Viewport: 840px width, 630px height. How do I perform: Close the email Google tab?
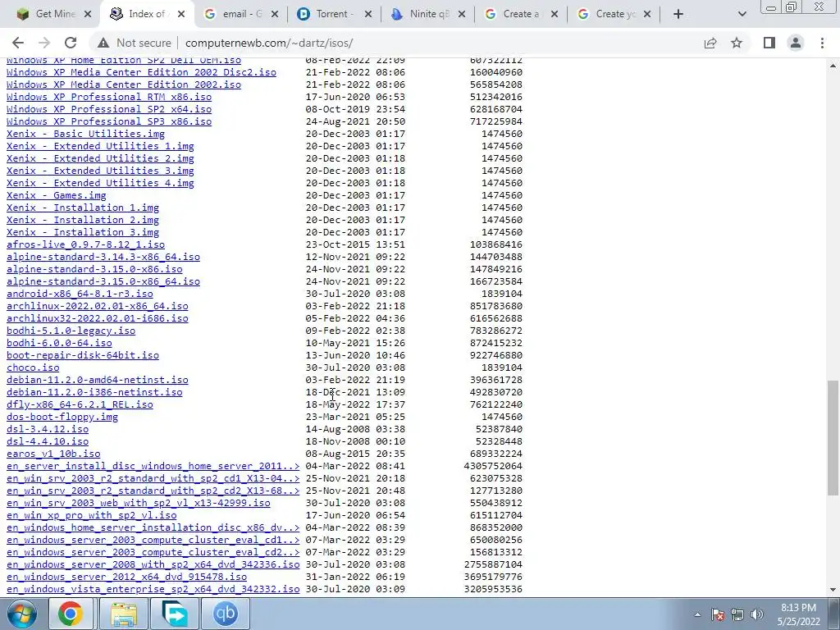[275, 14]
